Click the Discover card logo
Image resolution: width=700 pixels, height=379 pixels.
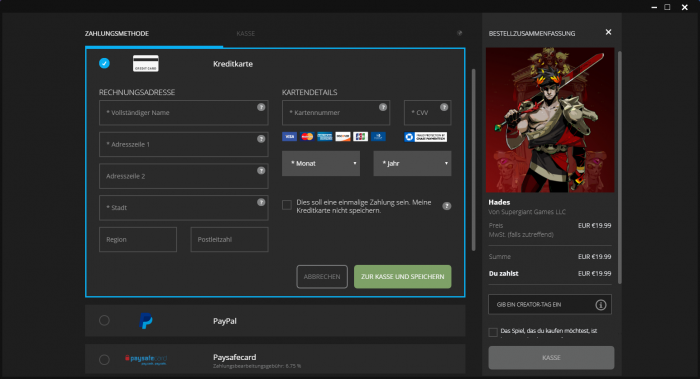click(342, 137)
